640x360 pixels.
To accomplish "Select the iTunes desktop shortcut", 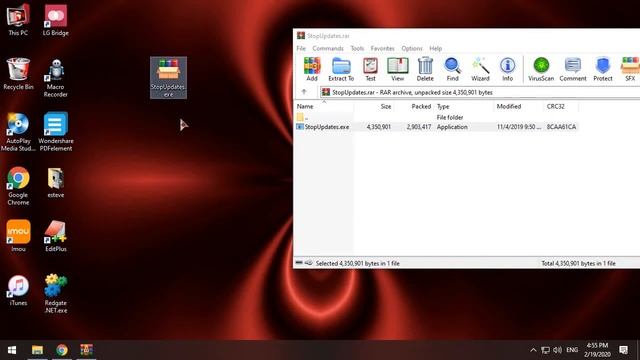I will click(18, 290).
